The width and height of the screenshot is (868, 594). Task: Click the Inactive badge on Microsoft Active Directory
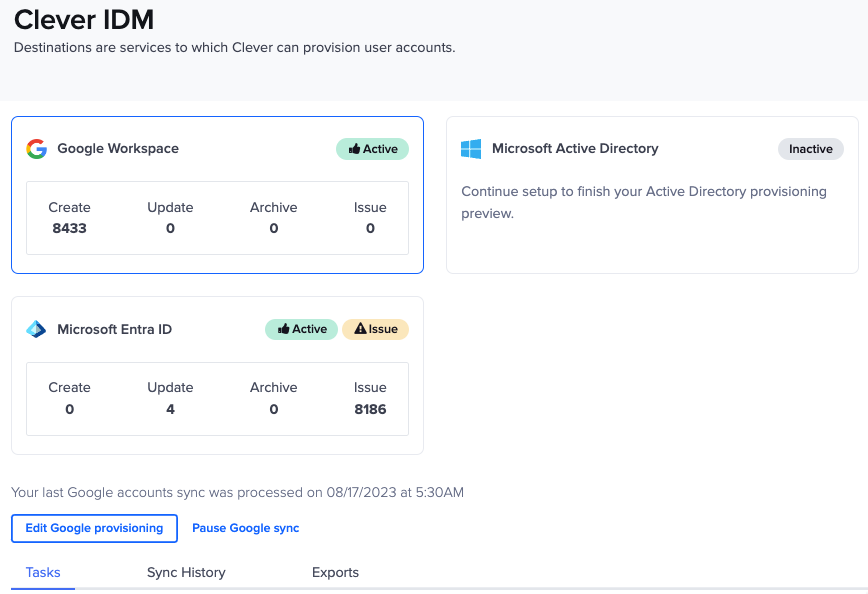point(811,148)
